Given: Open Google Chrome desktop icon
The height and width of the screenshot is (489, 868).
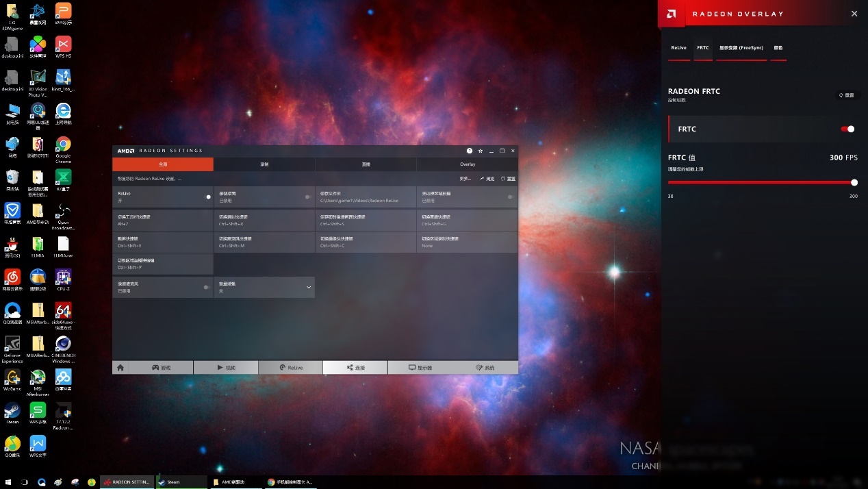Looking at the screenshot, I should 63,148.
